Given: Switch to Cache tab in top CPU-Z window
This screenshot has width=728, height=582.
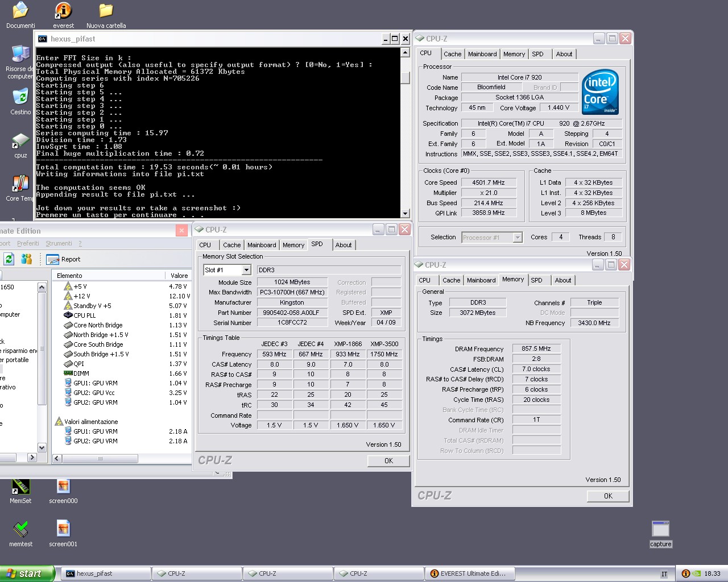Looking at the screenshot, I should click(x=453, y=54).
